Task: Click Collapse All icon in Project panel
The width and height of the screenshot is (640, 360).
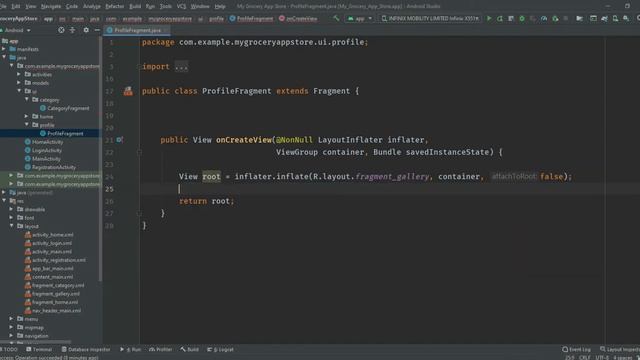Action: pyautogui.click(x=73, y=30)
